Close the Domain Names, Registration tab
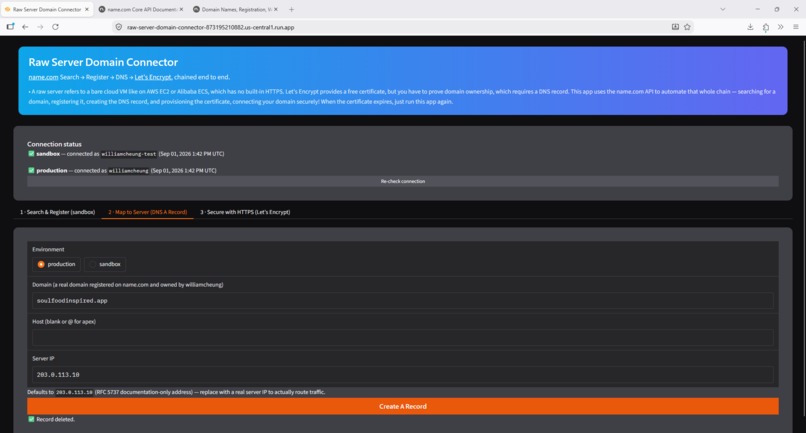The width and height of the screenshot is (806, 433). [276, 9]
